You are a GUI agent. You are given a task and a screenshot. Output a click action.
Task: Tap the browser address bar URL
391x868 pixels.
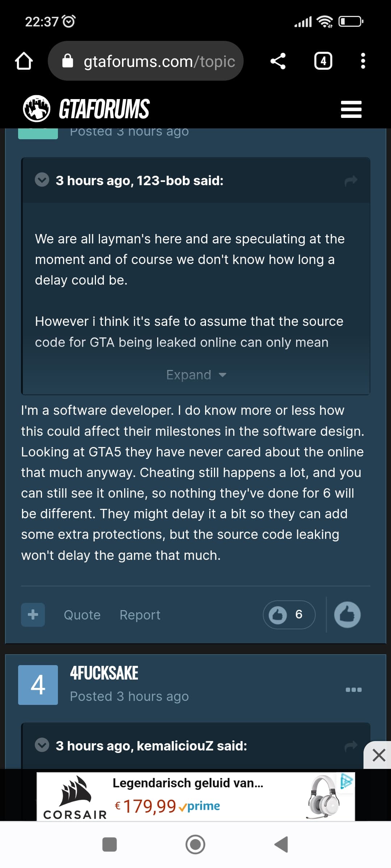pyautogui.click(x=159, y=61)
